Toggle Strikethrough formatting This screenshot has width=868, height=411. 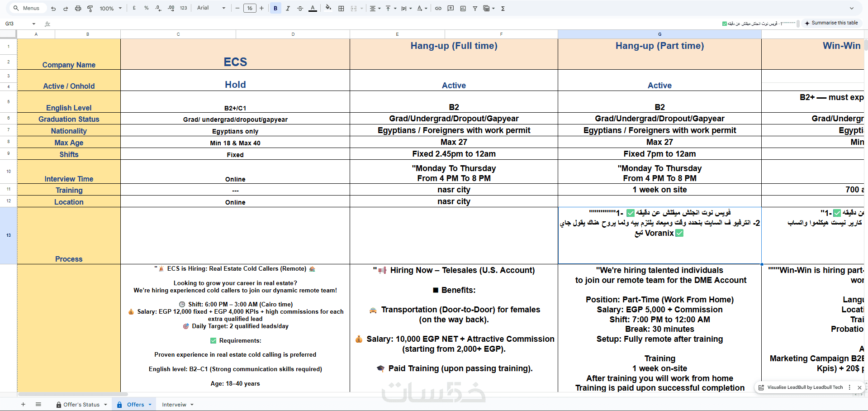click(300, 8)
